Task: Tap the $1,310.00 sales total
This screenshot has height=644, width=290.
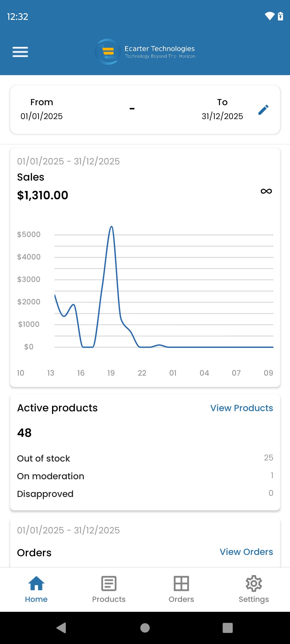Action: click(43, 195)
